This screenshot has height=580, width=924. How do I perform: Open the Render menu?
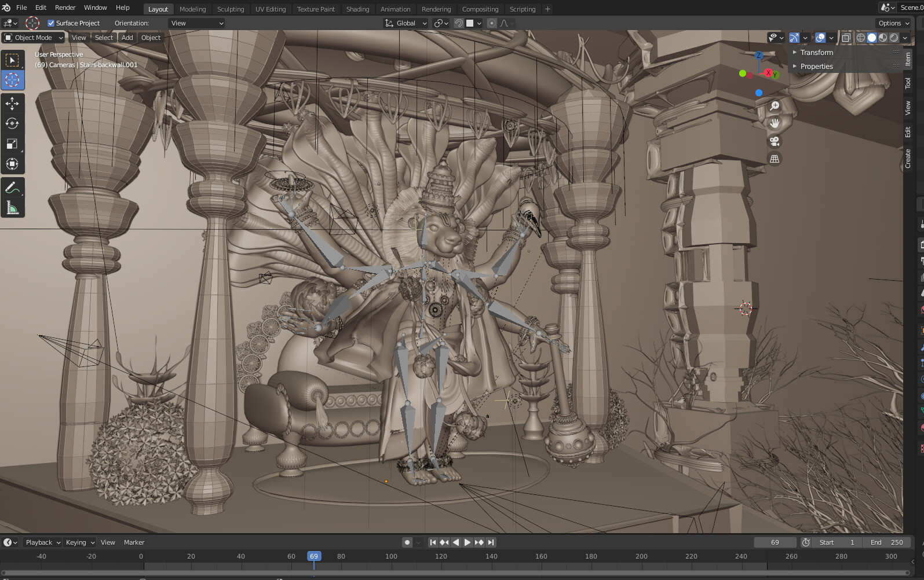point(65,8)
